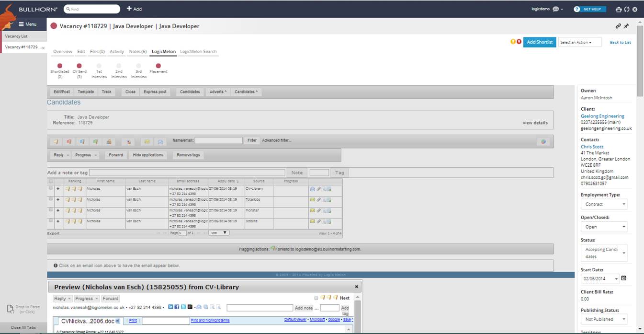Viewport: 644px width, 334px height.
Task: Tick the checkbox for CV-Library candidate row
Action: click(x=51, y=188)
